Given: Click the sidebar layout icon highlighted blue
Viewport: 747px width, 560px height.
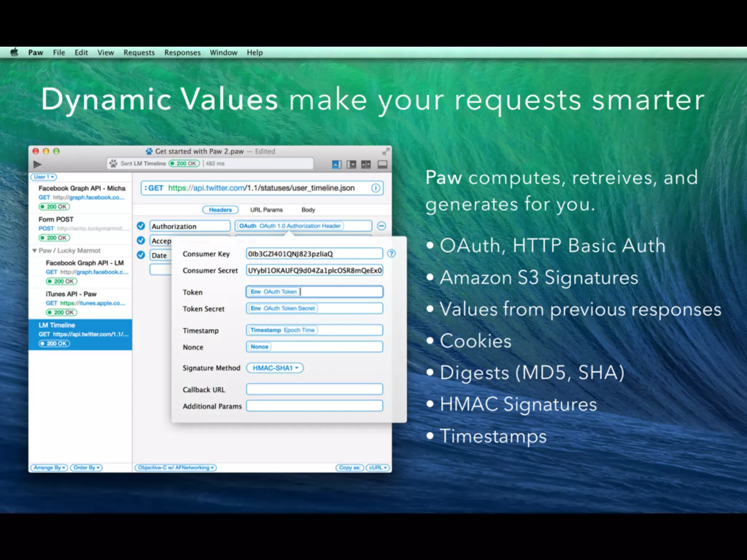Looking at the screenshot, I should pos(337,164).
